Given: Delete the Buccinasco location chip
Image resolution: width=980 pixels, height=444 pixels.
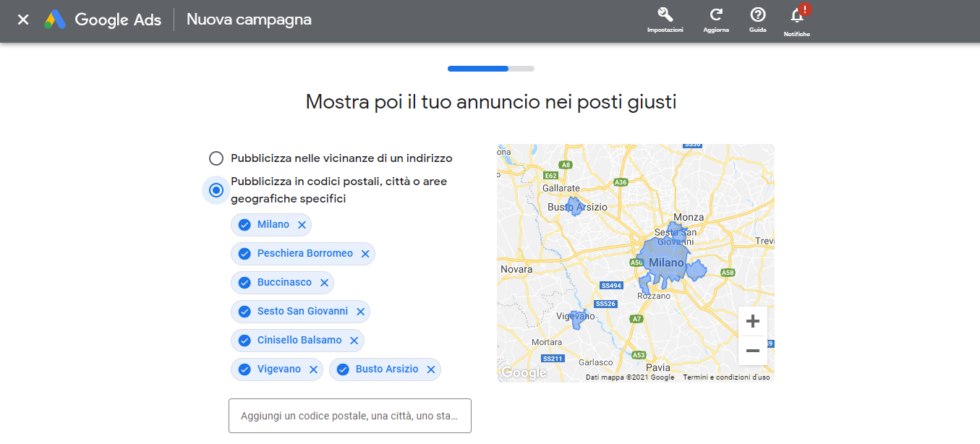Looking at the screenshot, I should pos(324,283).
